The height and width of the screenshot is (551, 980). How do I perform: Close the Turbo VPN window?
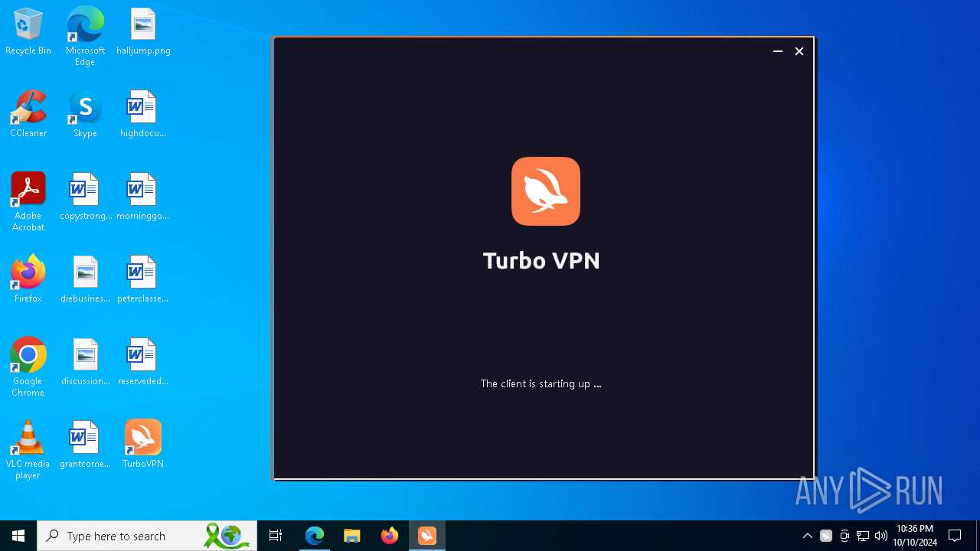coord(799,51)
